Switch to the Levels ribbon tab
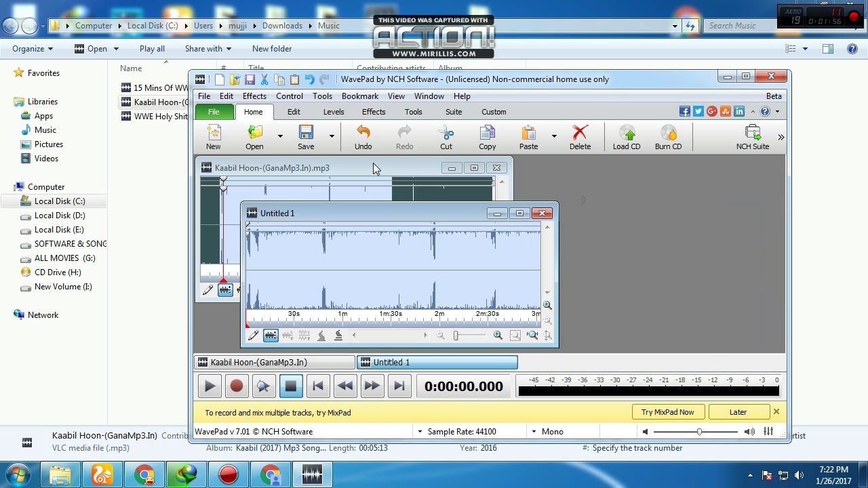 click(x=333, y=112)
